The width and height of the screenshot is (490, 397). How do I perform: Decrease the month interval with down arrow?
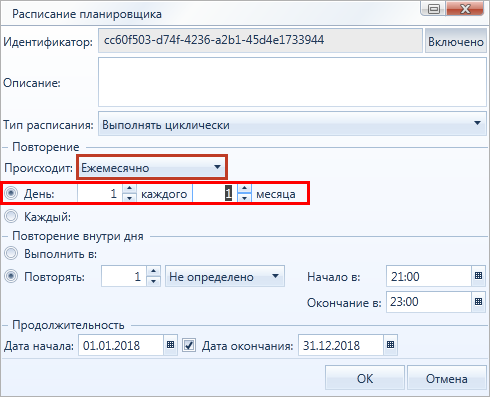(245, 198)
